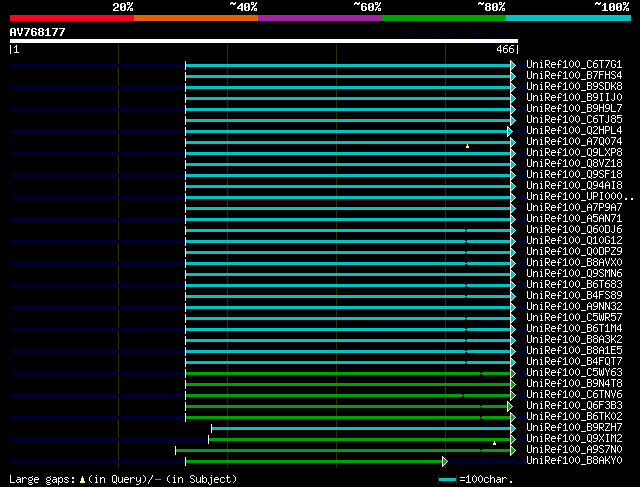Viewport: 640px width, 487px height.
Task: Click the yellow gap marker on the A7Q074 alignment
Action: point(467,146)
